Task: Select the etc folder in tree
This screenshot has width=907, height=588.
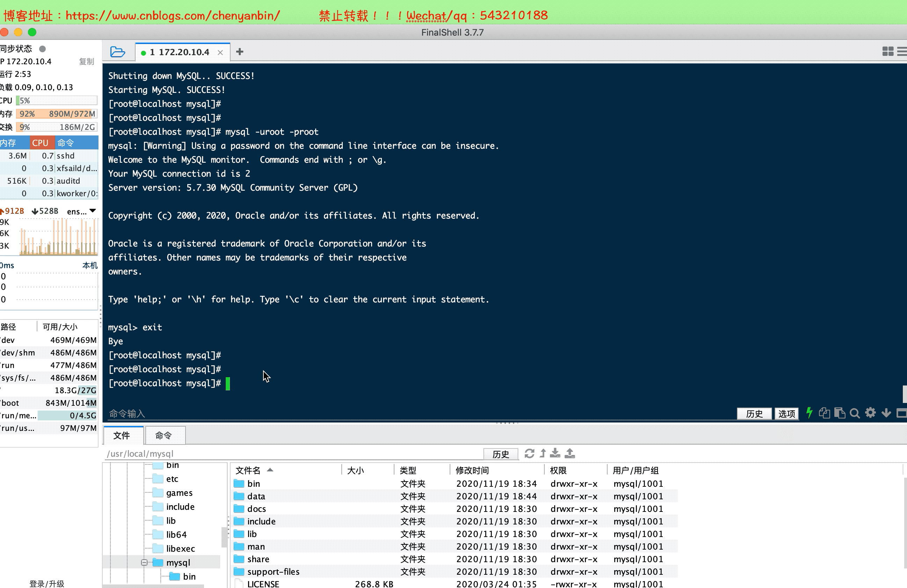Action: [x=165, y=479]
